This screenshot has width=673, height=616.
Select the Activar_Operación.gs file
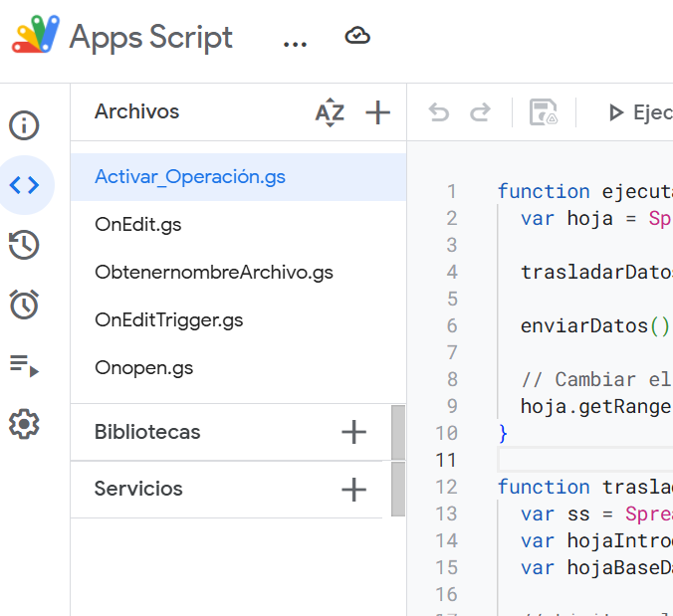tap(190, 177)
